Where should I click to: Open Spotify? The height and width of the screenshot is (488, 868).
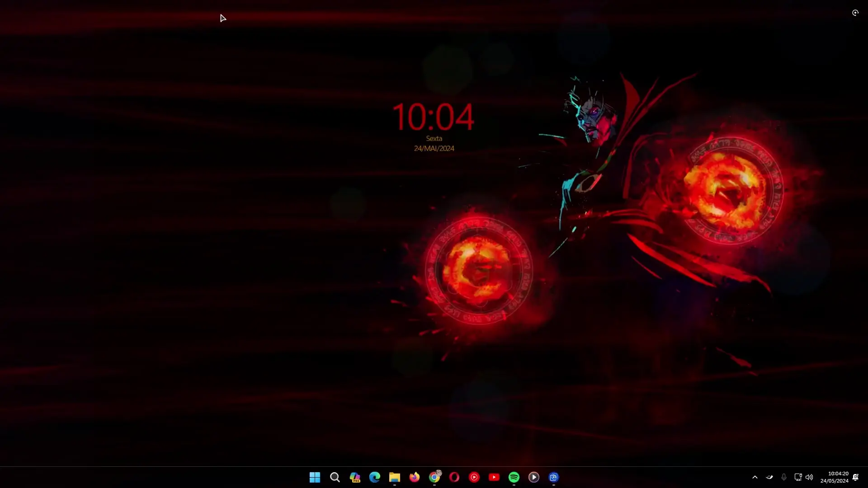click(x=514, y=477)
